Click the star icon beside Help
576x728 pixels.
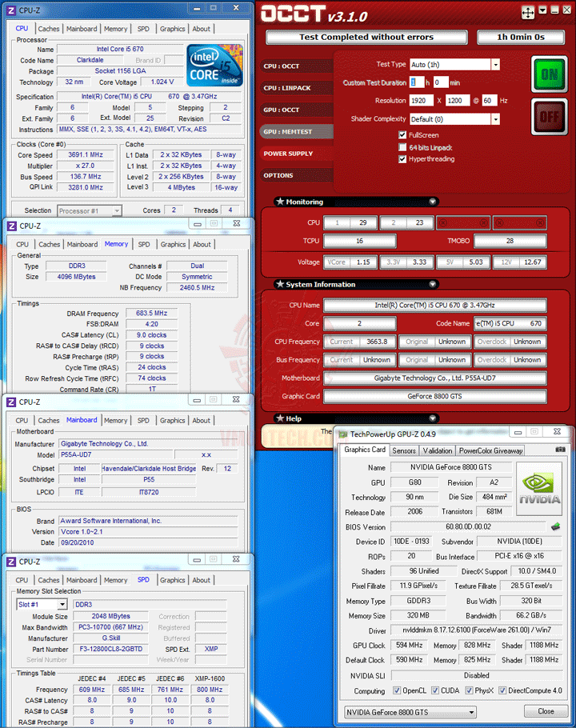click(x=280, y=418)
